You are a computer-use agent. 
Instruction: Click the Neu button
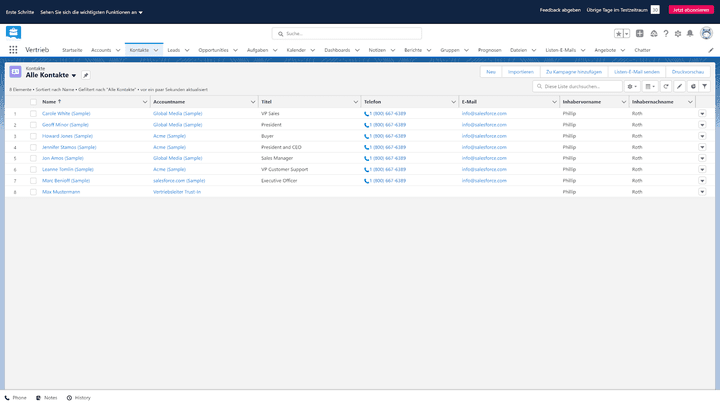(x=490, y=72)
